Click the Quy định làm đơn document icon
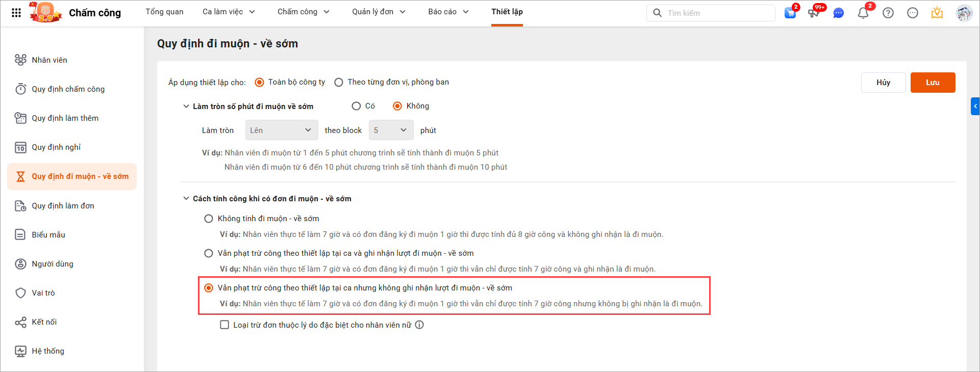Screen dimensions: 980x372 (20, 206)
